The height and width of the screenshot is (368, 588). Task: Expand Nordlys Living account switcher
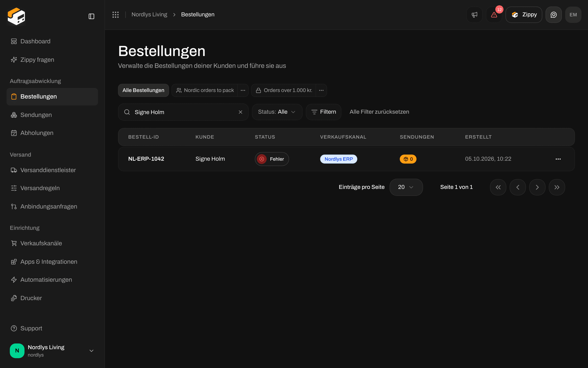tap(52, 351)
